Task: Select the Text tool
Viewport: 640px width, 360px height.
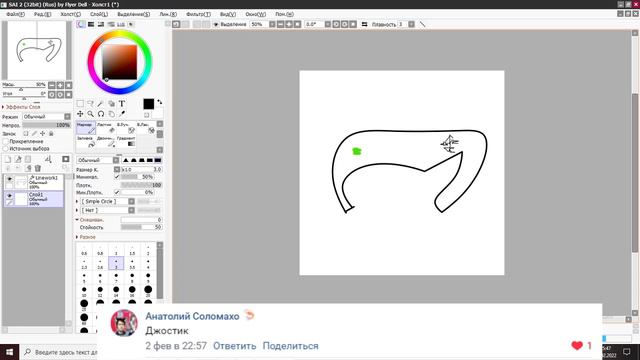Action: (122, 104)
